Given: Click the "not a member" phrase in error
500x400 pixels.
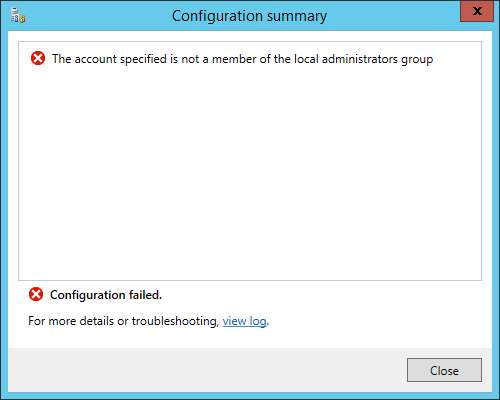Looking at the screenshot, I should [x=219, y=59].
